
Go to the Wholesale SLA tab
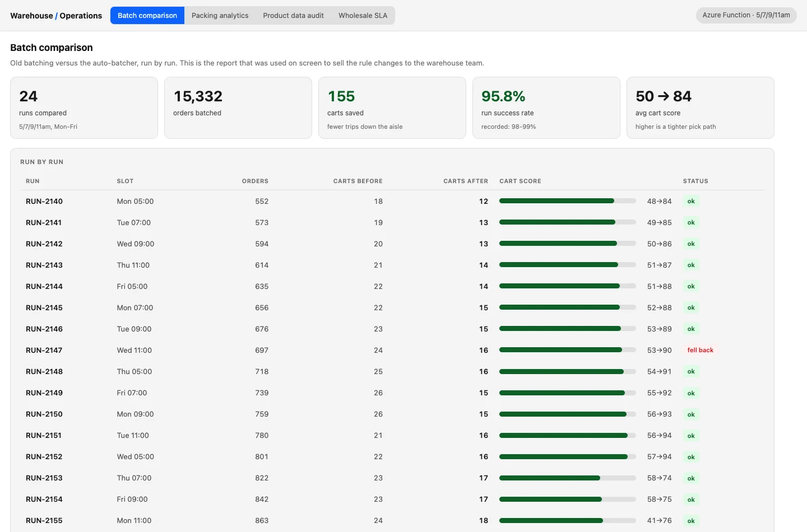pyautogui.click(x=363, y=16)
